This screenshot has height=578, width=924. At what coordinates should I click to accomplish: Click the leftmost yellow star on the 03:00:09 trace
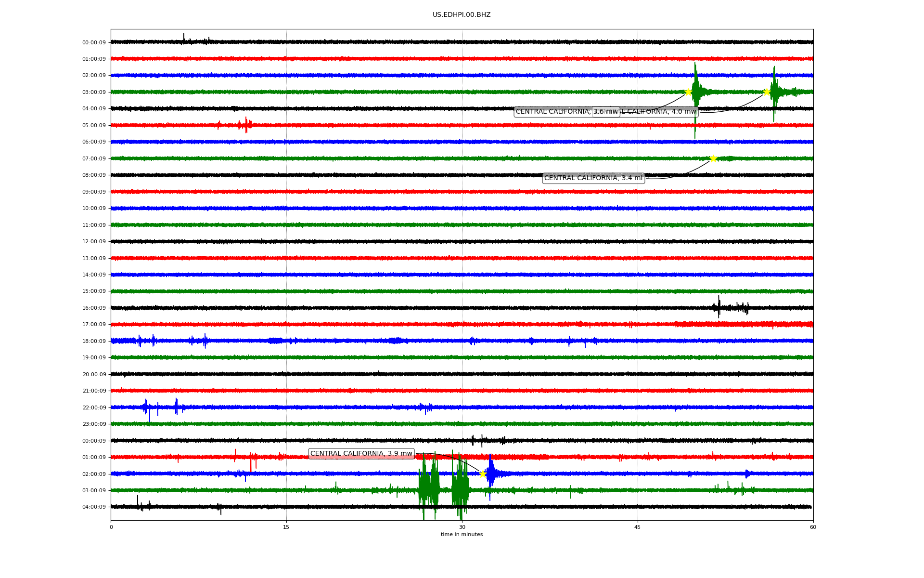[688, 92]
